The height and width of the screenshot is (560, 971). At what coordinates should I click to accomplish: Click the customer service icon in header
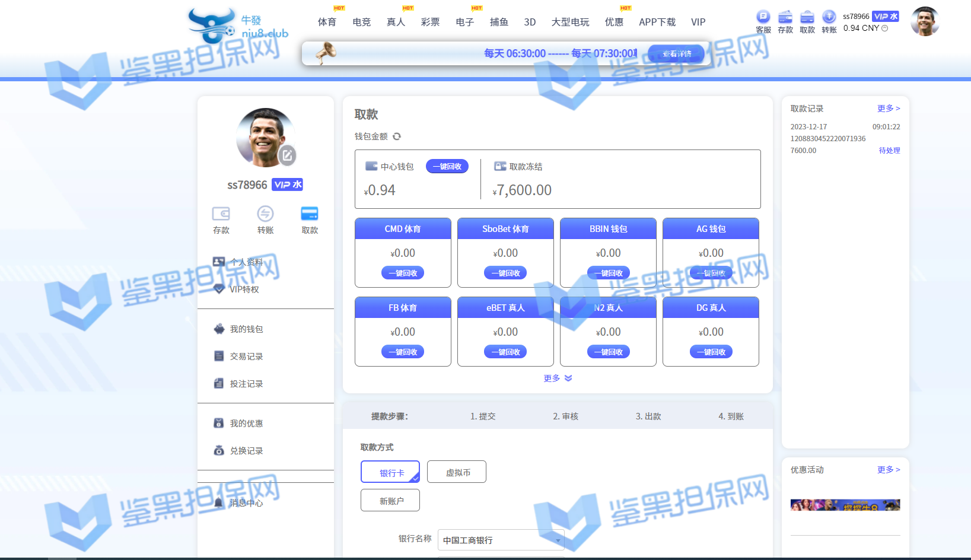pos(763,17)
